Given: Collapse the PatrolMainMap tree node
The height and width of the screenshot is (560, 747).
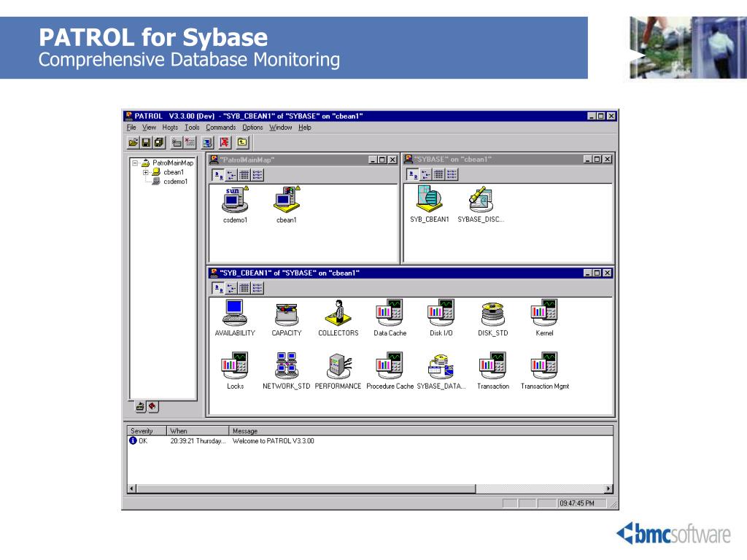Looking at the screenshot, I should 135,163.
